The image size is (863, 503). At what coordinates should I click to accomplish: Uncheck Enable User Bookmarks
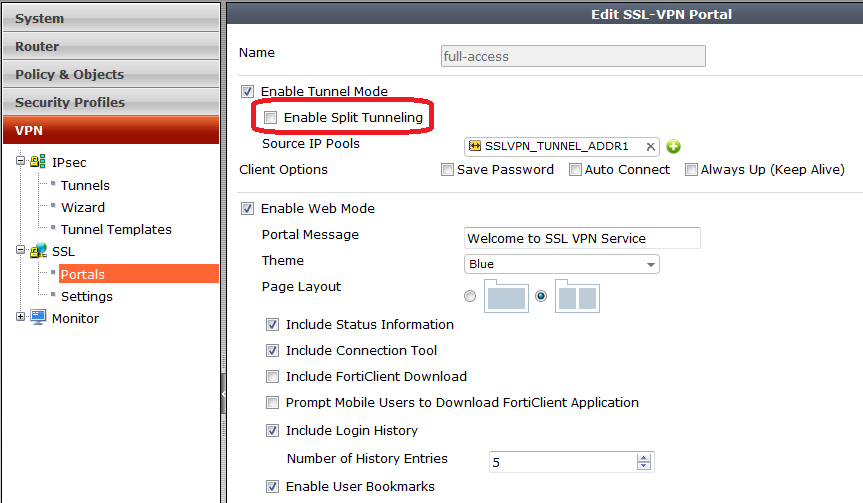pos(272,486)
